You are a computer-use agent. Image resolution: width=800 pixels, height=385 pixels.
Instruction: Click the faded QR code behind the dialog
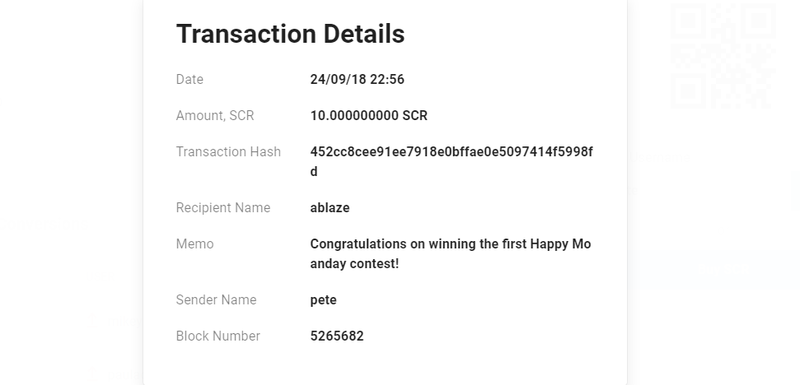tap(723, 55)
